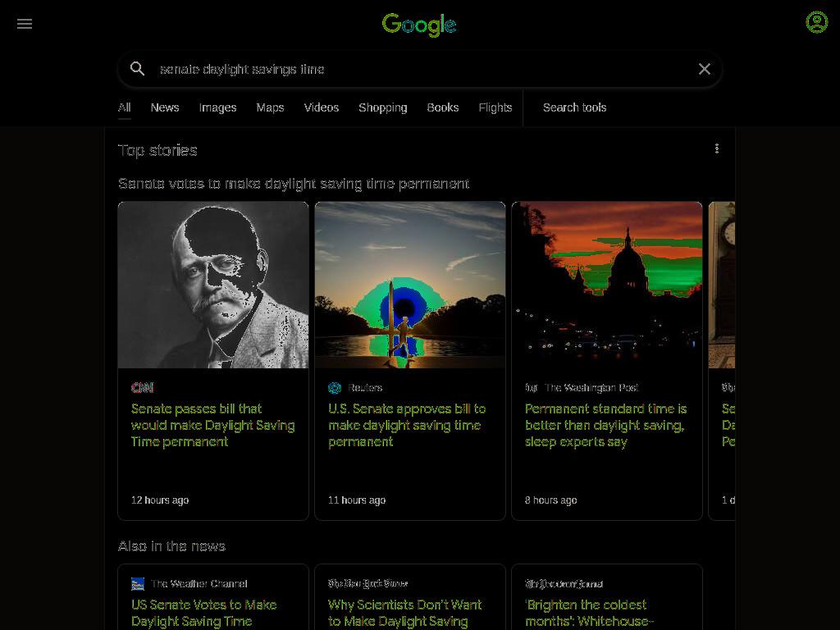This screenshot has width=840, height=630.
Task: Click the Google logo
Action: (419, 25)
